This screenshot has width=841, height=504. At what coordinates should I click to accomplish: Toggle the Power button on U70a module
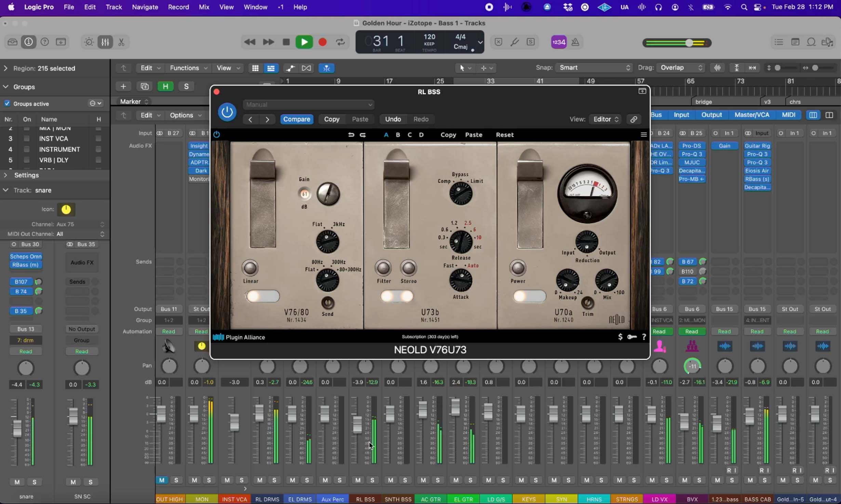coord(518,268)
